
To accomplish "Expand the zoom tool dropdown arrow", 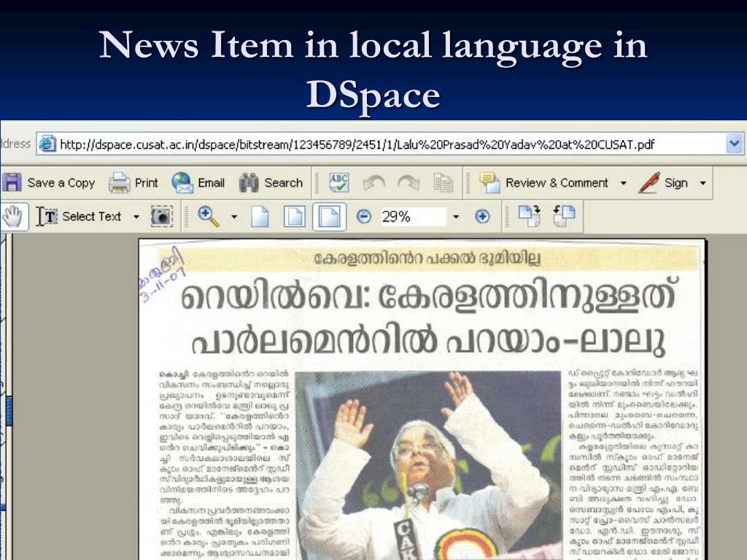I will click(234, 217).
